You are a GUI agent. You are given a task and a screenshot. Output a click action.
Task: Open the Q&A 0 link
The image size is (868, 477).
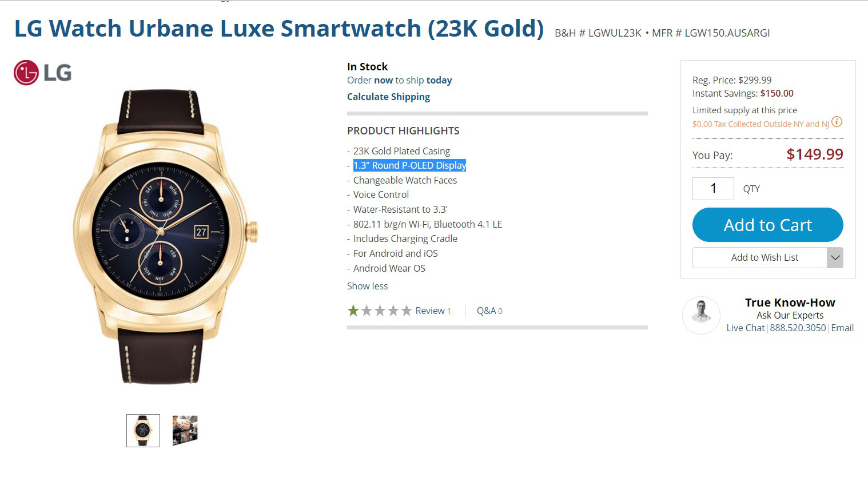coord(489,311)
